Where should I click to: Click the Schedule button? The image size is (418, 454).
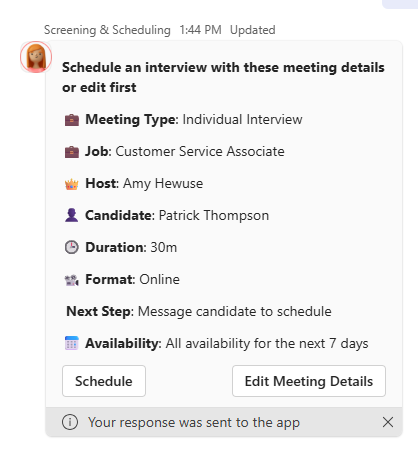(x=104, y=381)
